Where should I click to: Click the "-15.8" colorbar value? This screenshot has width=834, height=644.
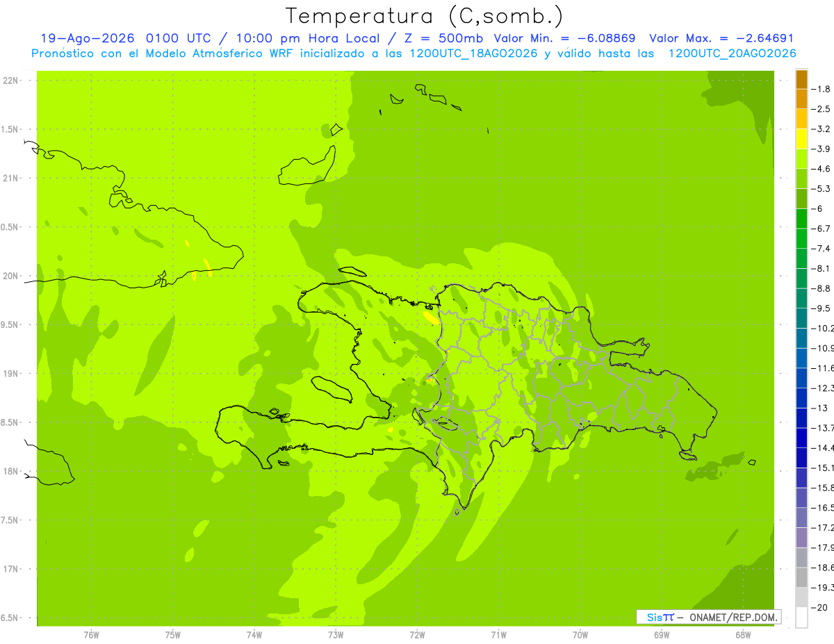[x=823, y=488]
